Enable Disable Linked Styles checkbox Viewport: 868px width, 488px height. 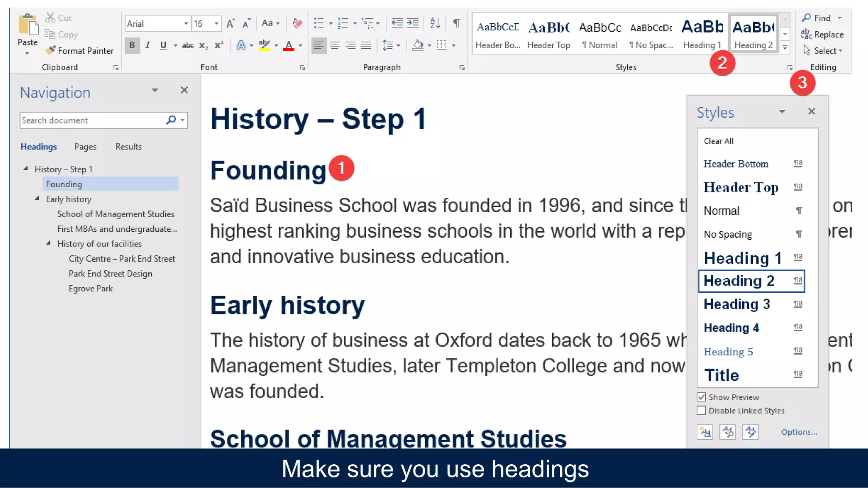coord(701,410)
